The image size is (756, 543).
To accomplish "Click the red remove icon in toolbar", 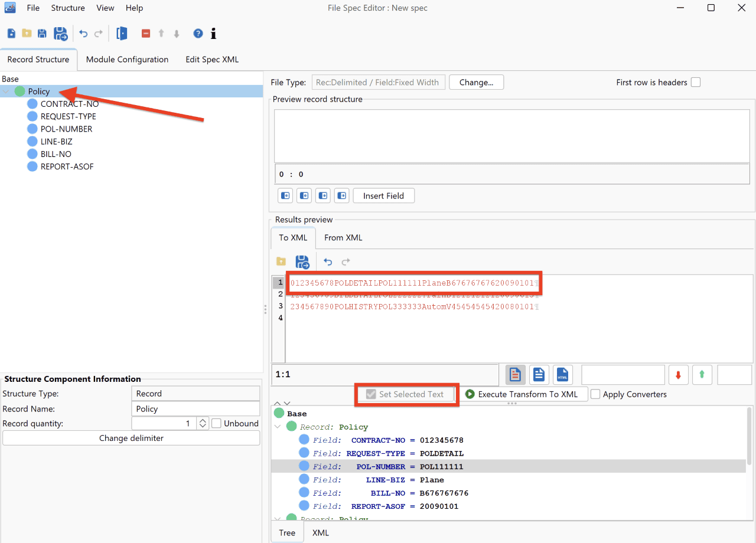I will 146,34.
